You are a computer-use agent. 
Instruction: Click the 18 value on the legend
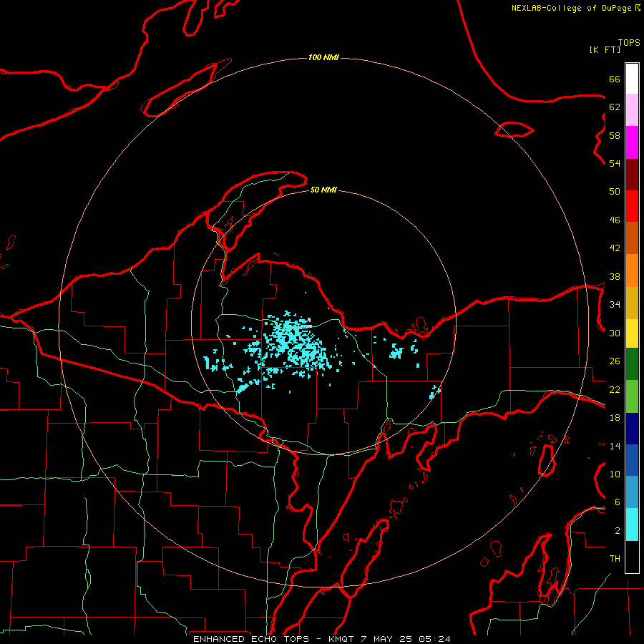point(615,418)
